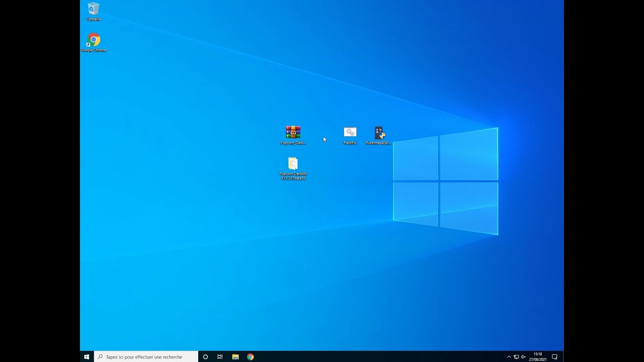This screenshot has height=362, width=644.
Task: Select the Google Chrome desktop shortcut
Action: coord(94,43)
